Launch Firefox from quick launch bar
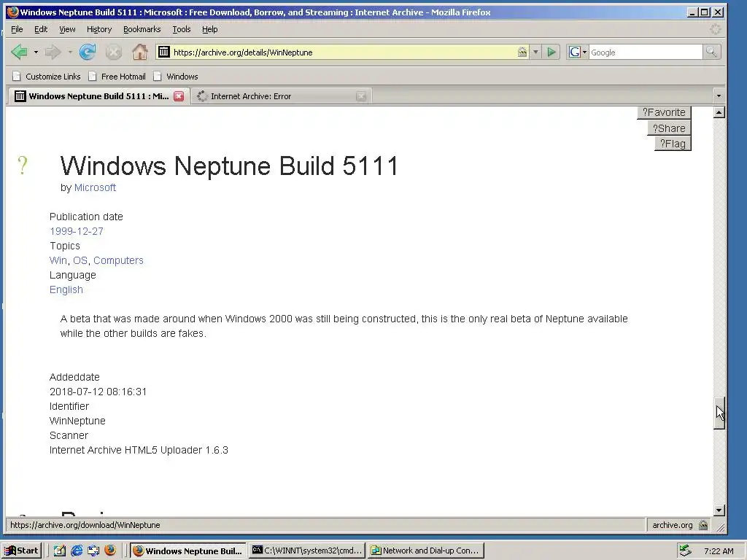Image resolution: width=747 pixels, height=560 pixels. click(110, 551)
